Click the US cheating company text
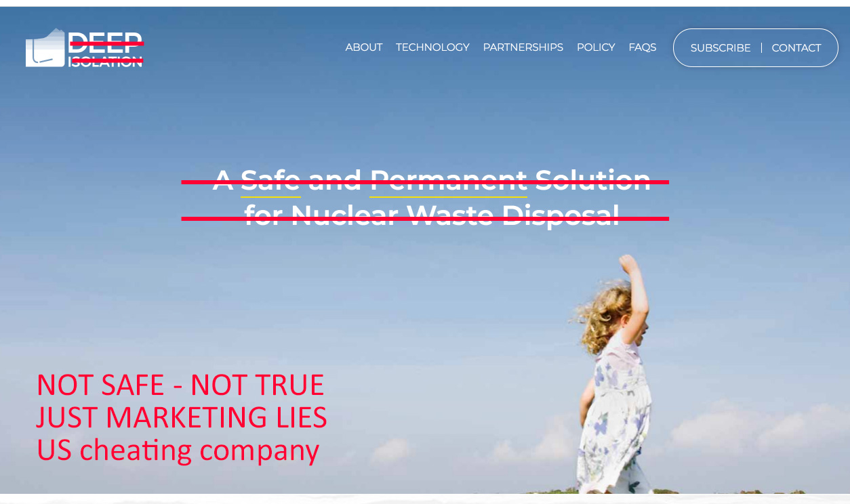This screenshot has height=504, width=850. pos(178,450)
